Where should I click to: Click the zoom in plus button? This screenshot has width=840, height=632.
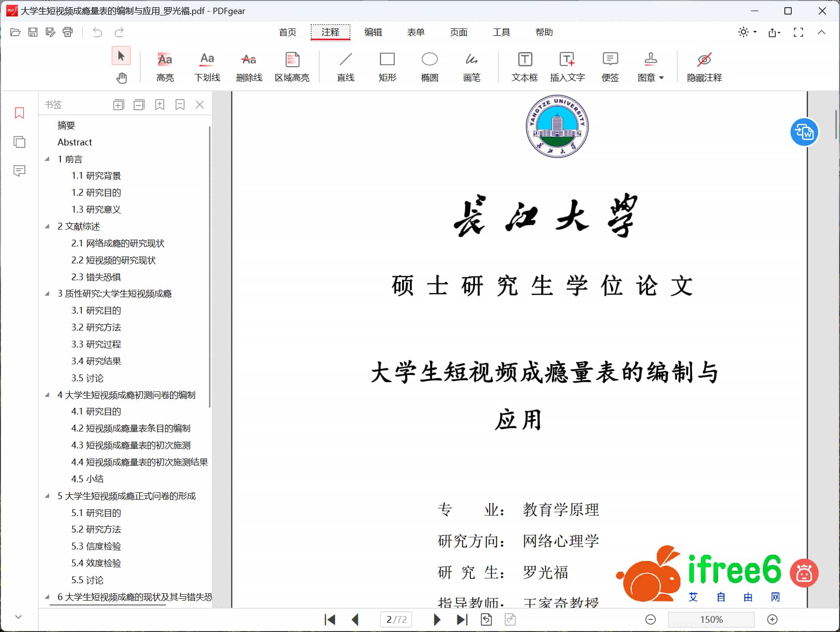(772, 619)
